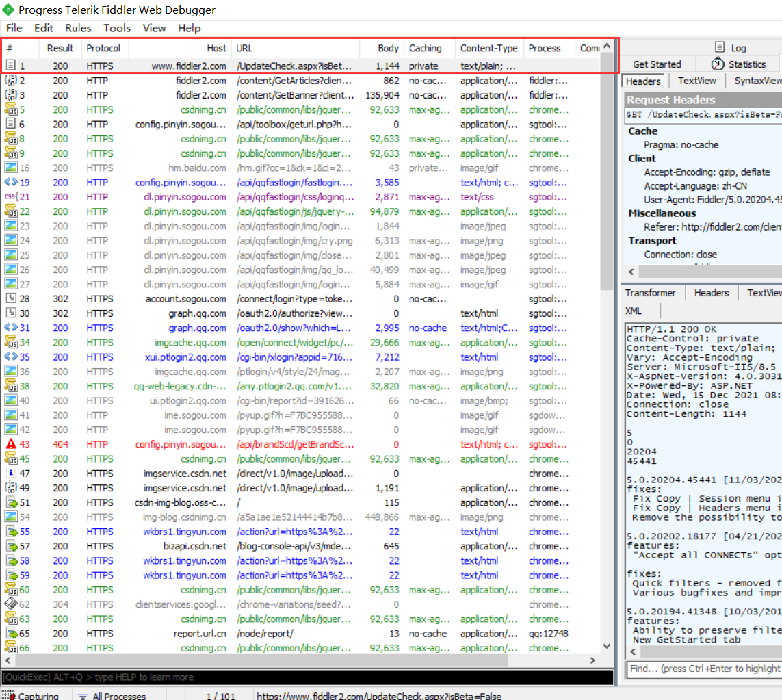Click the JSON icon of session 2
The height and width of the screenshot is (700, 782).
coord(10,80)
